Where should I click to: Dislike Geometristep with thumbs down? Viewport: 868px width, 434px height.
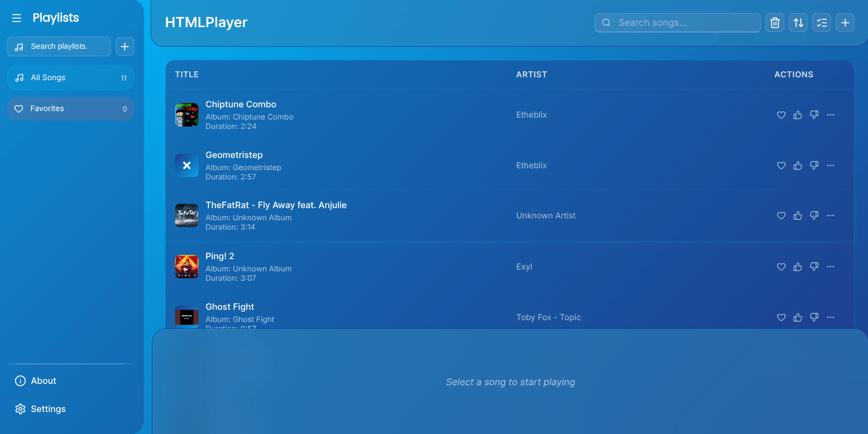point(814,165)
